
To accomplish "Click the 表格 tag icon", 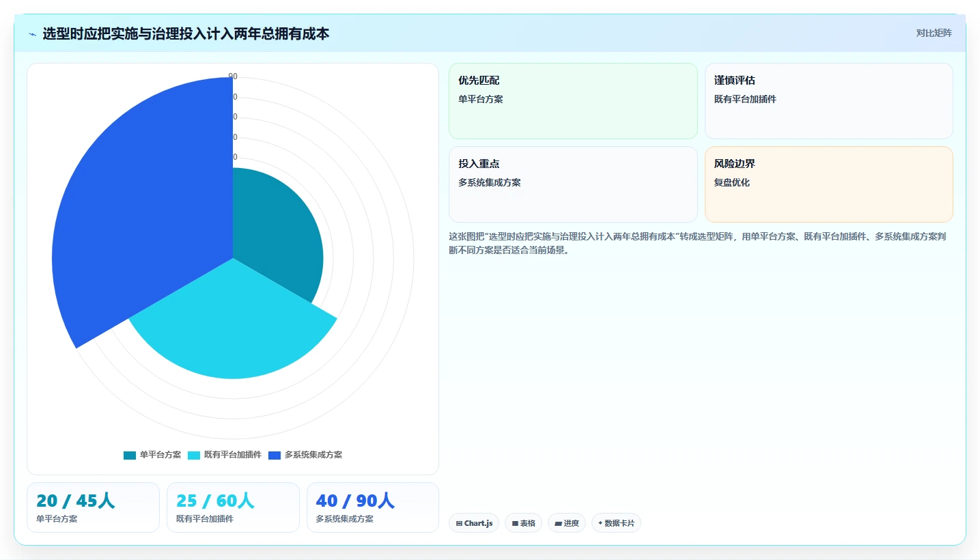I will point(515,524).
